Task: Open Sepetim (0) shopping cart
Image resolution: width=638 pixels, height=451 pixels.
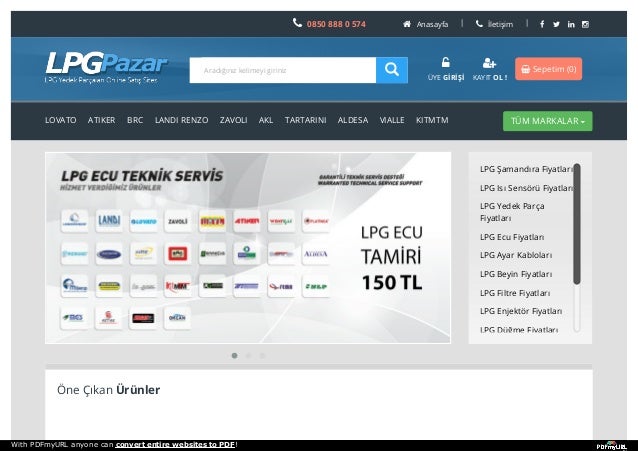Action: pos(548,69)
